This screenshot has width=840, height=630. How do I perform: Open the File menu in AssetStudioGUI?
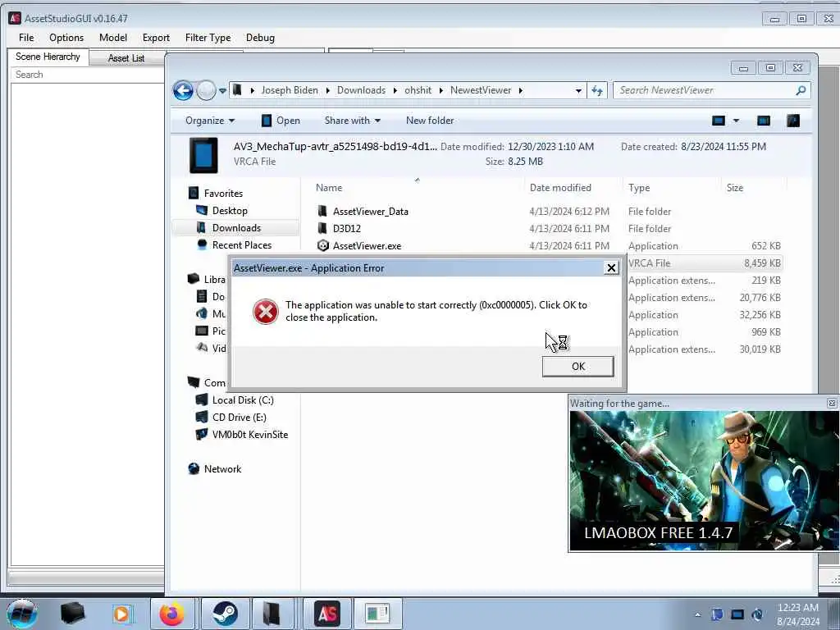(x=26, y=38)
